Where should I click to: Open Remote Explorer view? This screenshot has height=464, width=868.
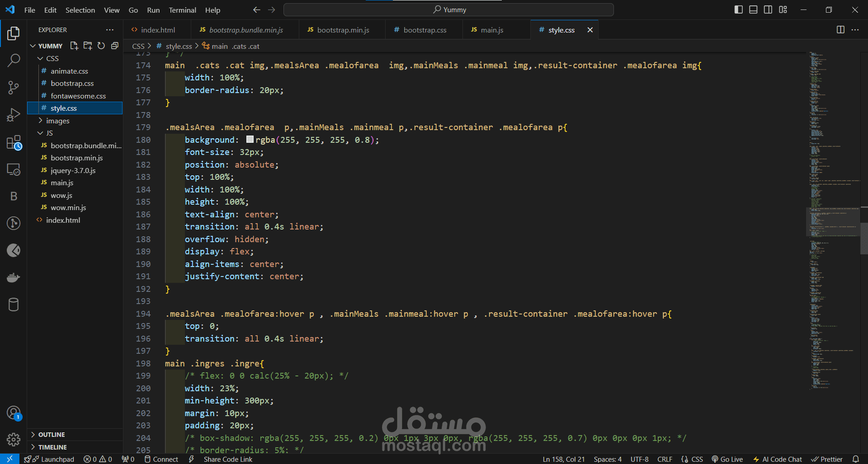tap(14, 169)
